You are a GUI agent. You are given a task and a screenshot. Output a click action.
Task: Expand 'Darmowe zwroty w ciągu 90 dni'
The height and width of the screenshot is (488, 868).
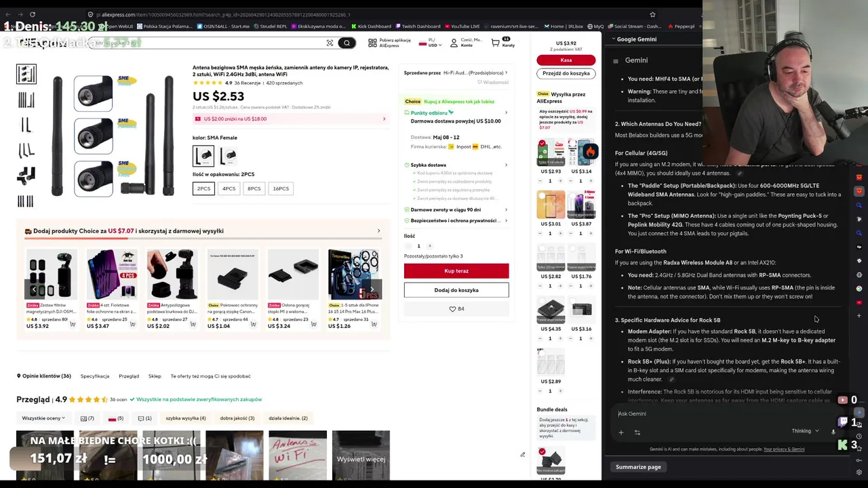coord(456,209)
